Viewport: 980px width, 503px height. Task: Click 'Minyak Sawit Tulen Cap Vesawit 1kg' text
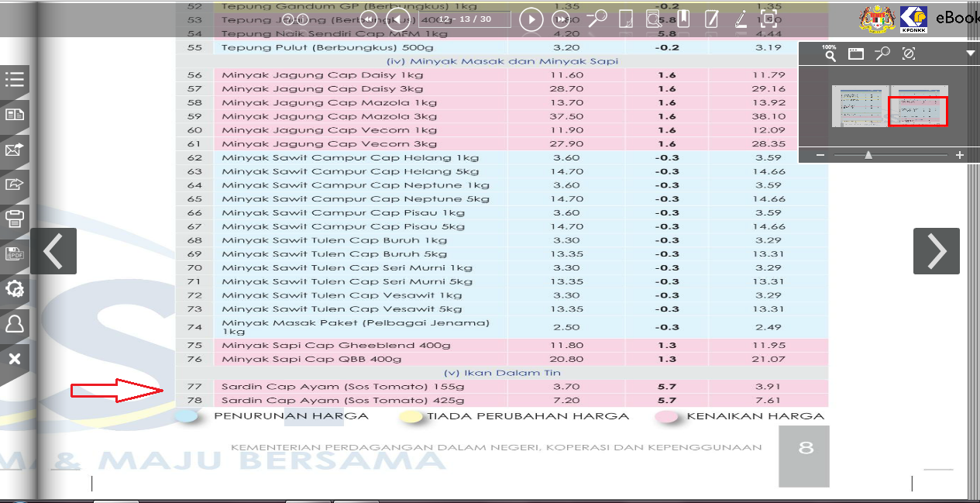pos(342,295)
